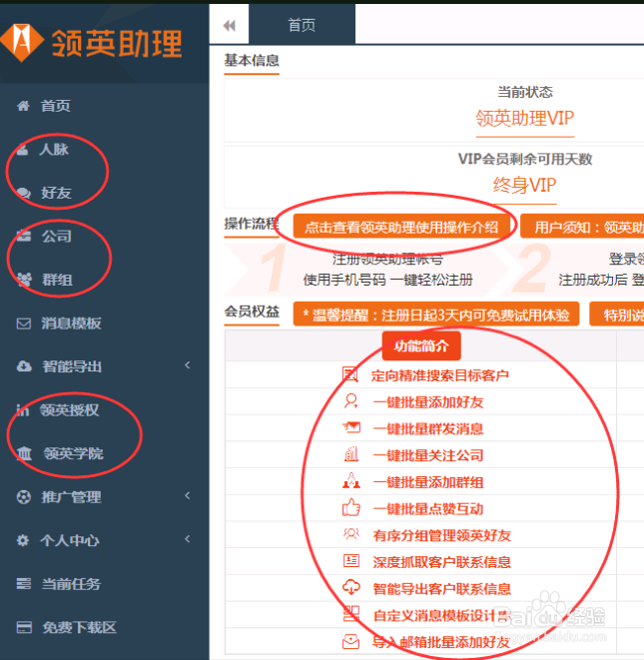
Task: Click the mail icon for 一键批量群发消息
Action: coord(351,428)
